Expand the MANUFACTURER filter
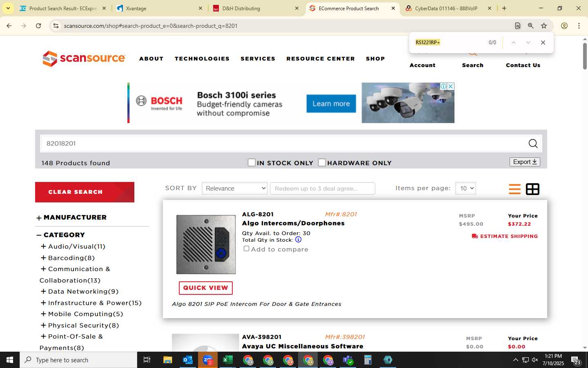Image resolution: width=588 pixels, height=368 pixels. pos(39,218)
